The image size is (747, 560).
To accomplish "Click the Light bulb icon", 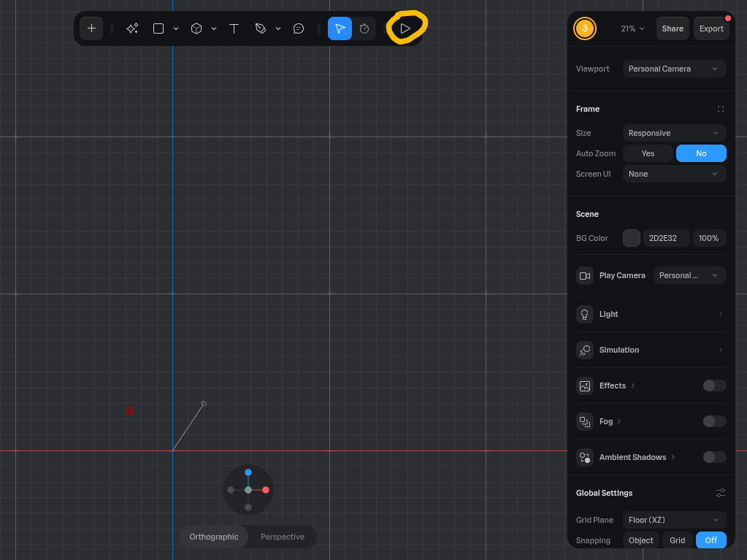I will coord(585,314).
